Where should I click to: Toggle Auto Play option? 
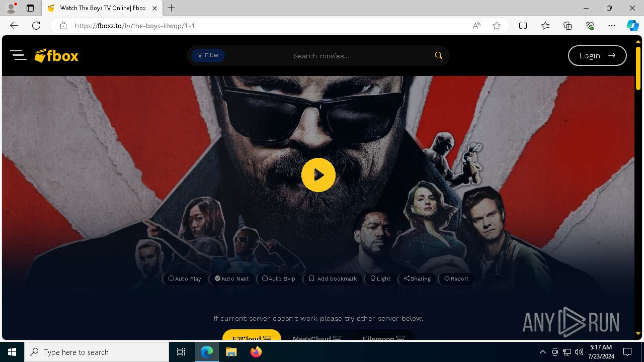pyautogui.click(x=185, y=279)
